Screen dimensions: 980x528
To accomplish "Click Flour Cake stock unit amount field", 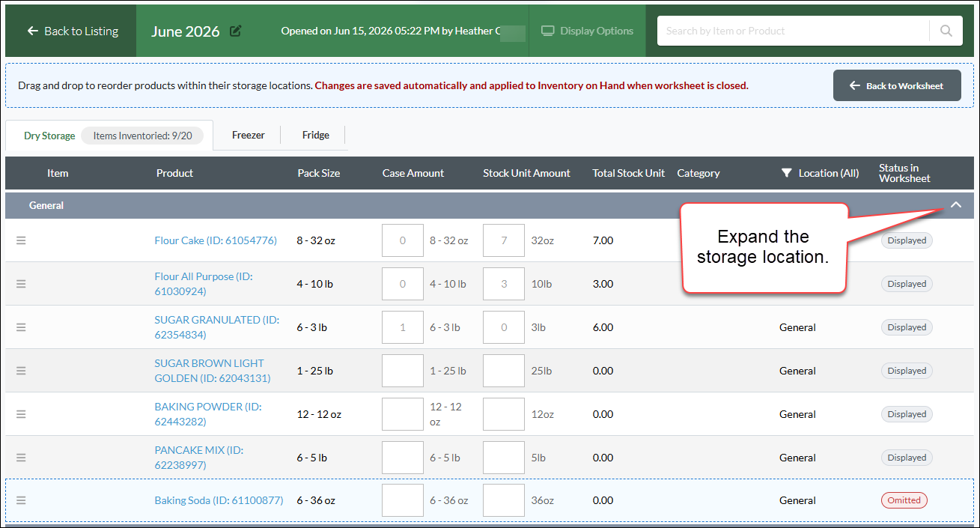I will [504, 240].
